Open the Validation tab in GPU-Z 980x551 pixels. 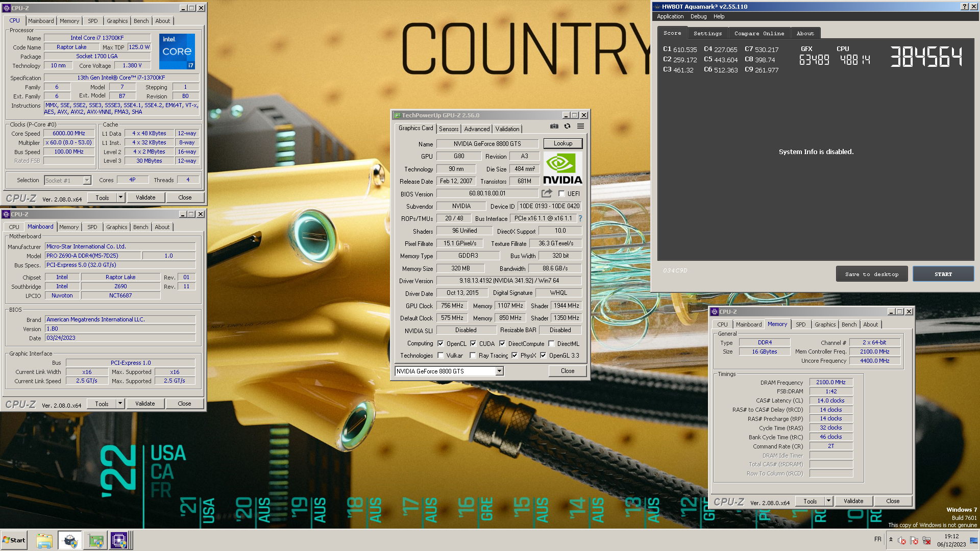tap(507, 129)
